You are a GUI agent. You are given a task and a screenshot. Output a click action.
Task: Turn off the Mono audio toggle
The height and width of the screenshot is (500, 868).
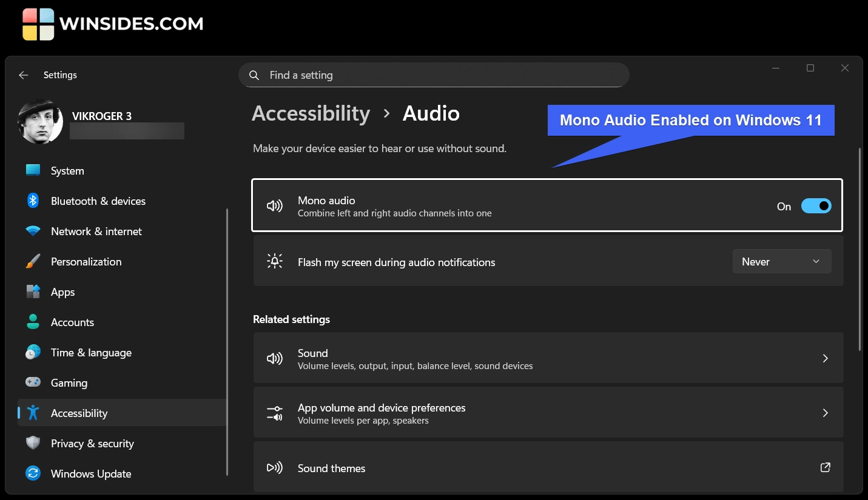click(816, 206)
